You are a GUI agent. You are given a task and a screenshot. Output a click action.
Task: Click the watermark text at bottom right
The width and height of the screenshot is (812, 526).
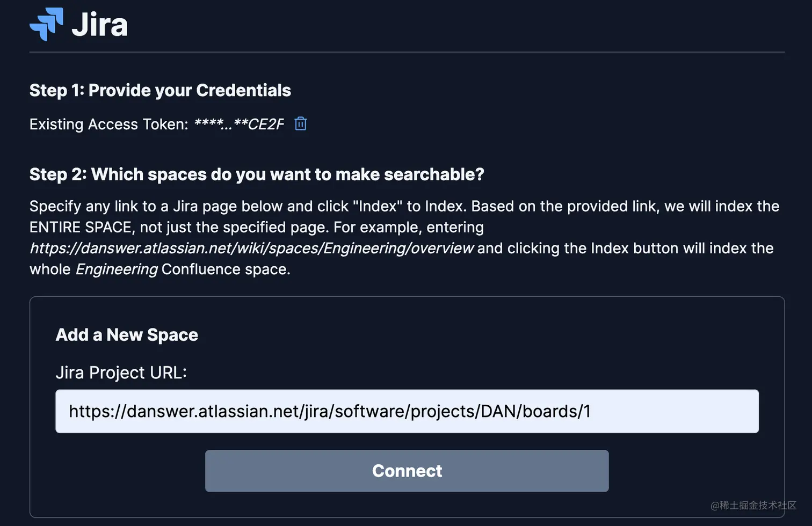click(x=753, y=505)
